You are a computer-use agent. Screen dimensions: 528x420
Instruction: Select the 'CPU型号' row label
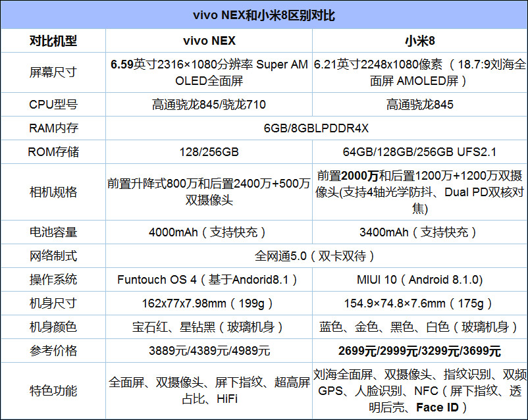coord(53,105)
